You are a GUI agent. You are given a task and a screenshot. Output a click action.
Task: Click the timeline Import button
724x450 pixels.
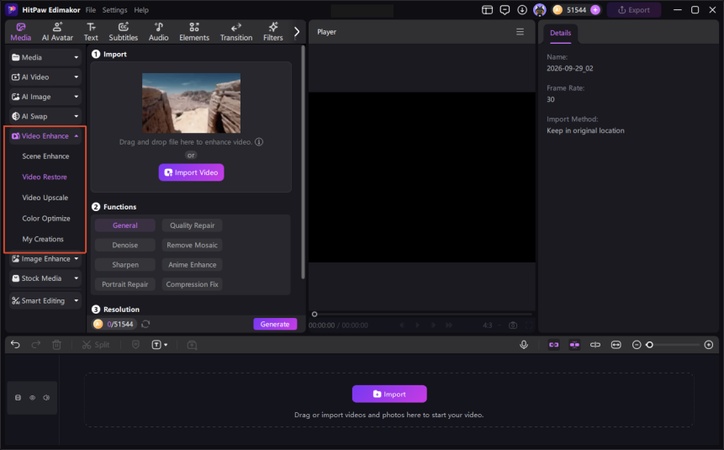click(389, 394)
